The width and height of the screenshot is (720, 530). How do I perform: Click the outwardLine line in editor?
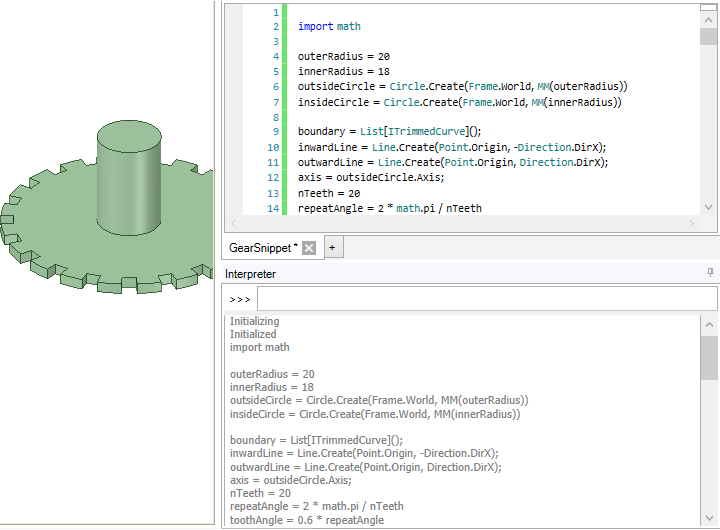point(453,163)
